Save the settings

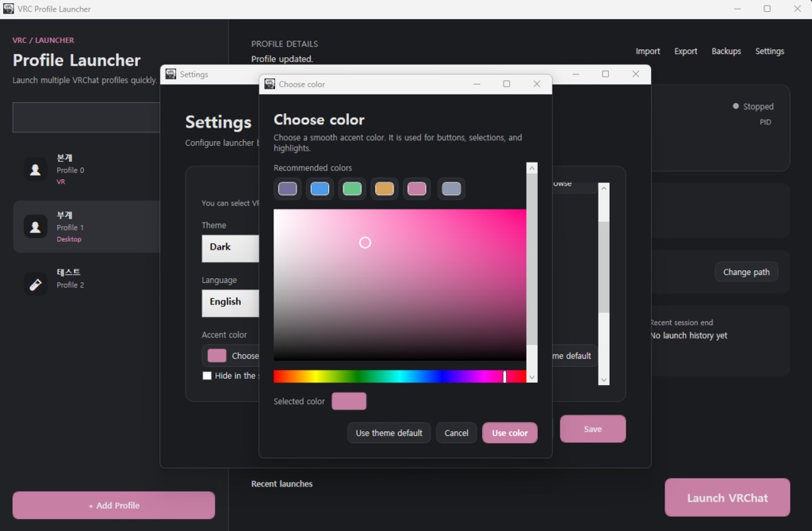[x=592, y=429]
